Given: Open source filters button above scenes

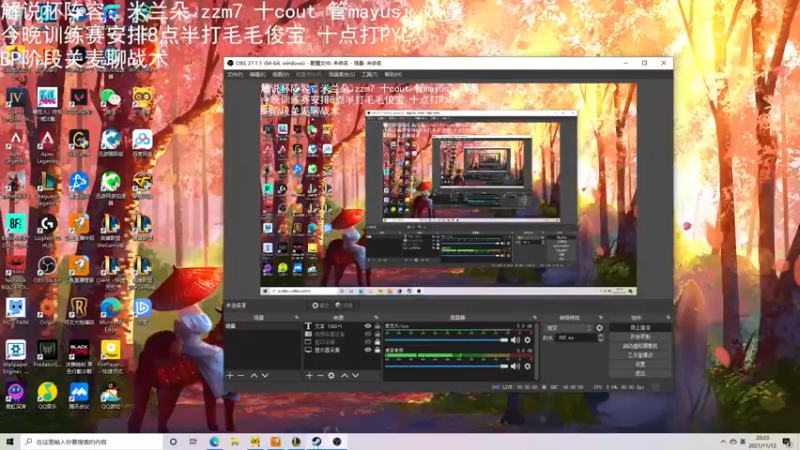Looking at the screenshot, I should pyautogui.click(x=344, y=305).
